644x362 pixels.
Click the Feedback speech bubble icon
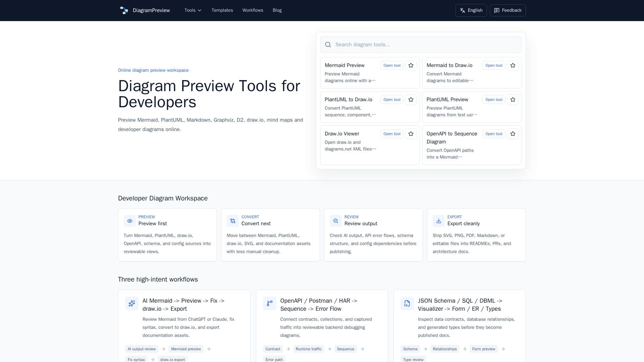tap(497, 10)
